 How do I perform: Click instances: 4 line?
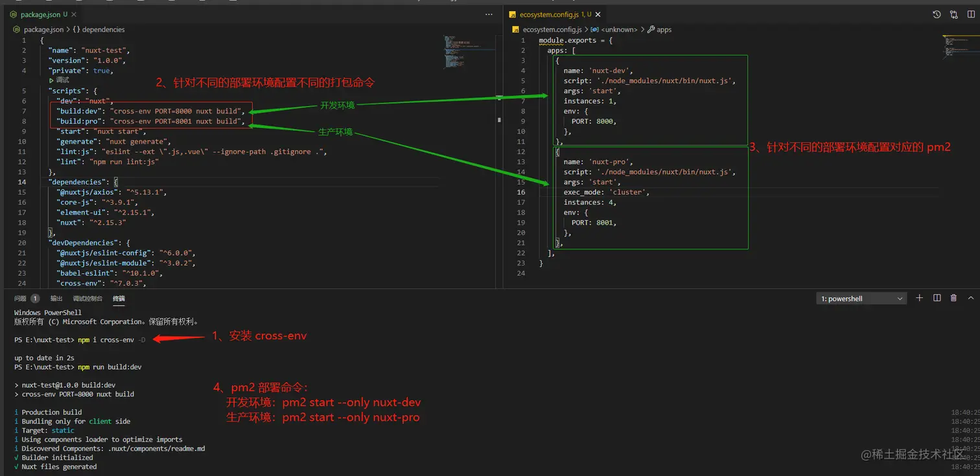[x=590, y=202]
